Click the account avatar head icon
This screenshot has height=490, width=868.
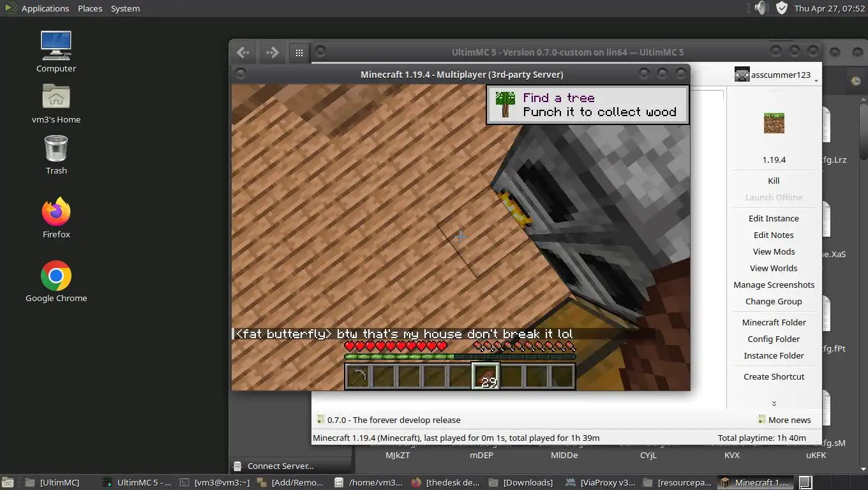point(742,75)
